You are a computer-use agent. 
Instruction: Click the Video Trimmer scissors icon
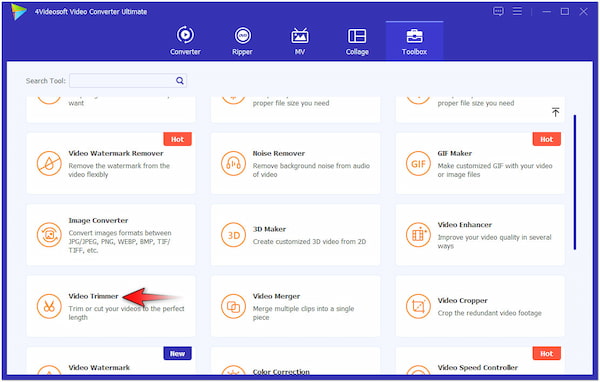click(49, 306)
